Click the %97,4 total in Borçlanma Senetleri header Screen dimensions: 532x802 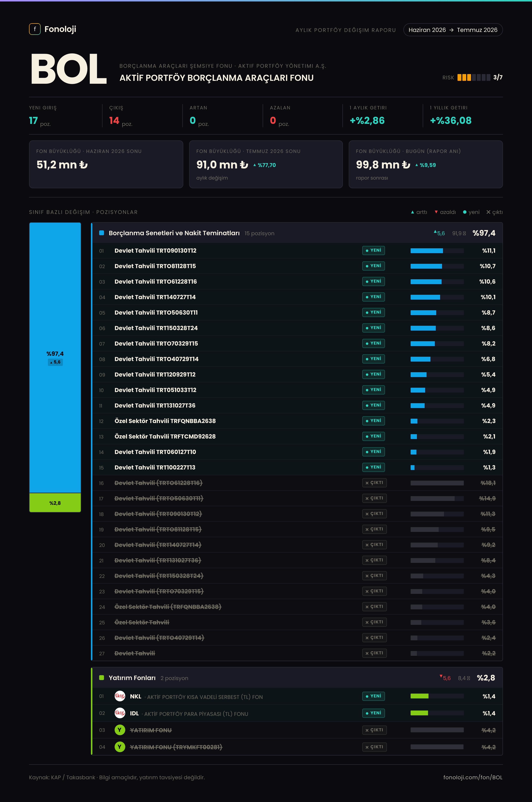pos(484,233)
